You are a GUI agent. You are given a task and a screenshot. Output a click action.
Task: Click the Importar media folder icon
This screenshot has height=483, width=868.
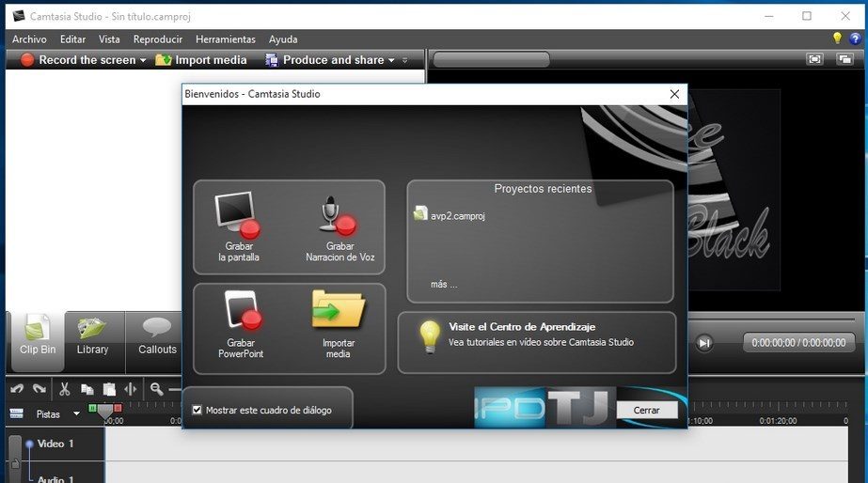339,310
